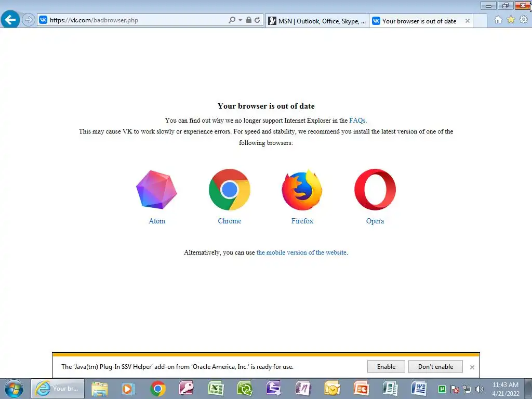Follow the Firefox text link
532x399 pixels.
[302, 221]
